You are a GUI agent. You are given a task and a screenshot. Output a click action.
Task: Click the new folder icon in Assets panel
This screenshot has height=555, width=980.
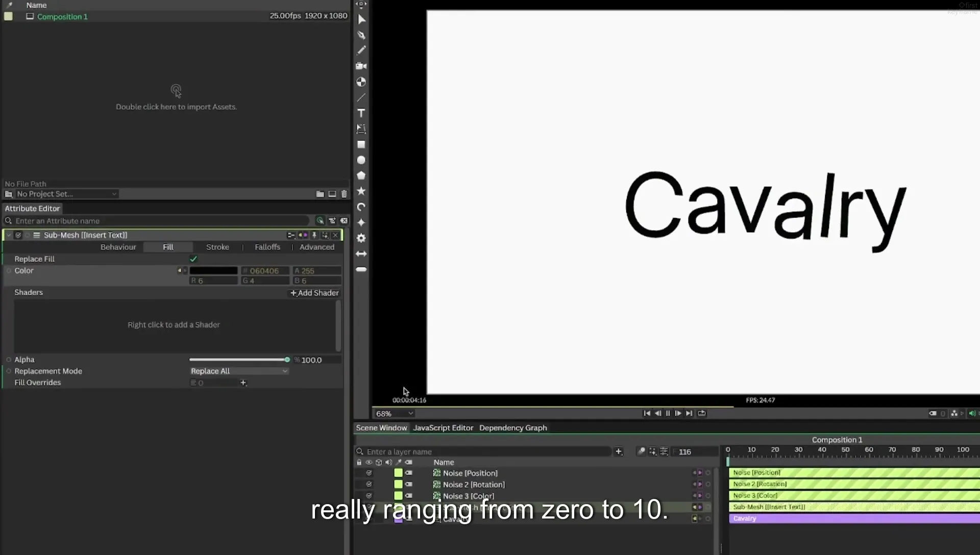pos(320,194)
